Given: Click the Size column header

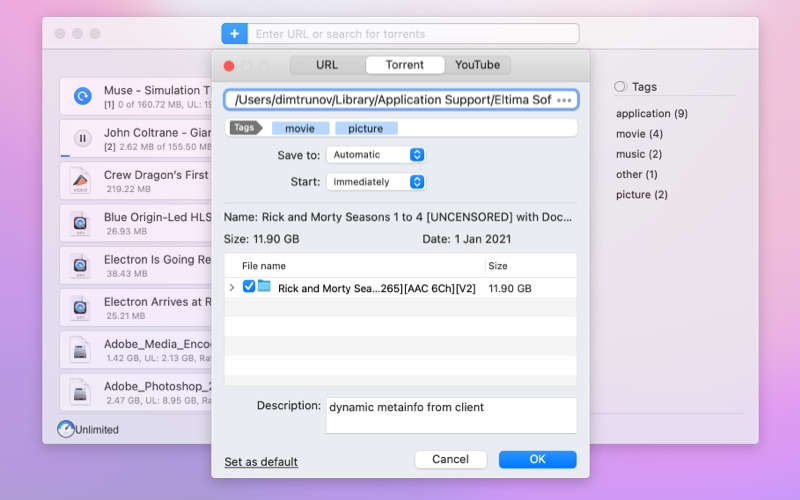Looking at the screenshot, I should point(497,266).
